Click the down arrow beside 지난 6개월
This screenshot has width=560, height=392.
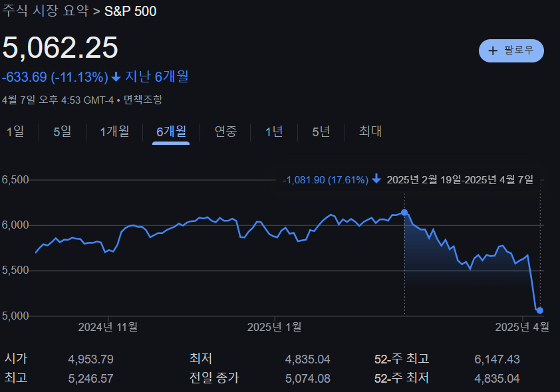click(x=116, y=77)
